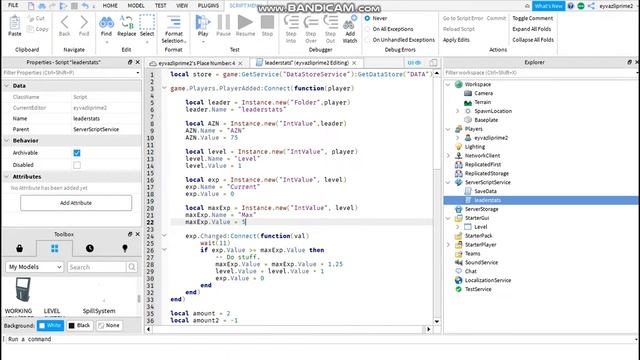The width and height of the screenshot is (640, 360).
Task: Open the Replace tool
Action: pos(127,26)
